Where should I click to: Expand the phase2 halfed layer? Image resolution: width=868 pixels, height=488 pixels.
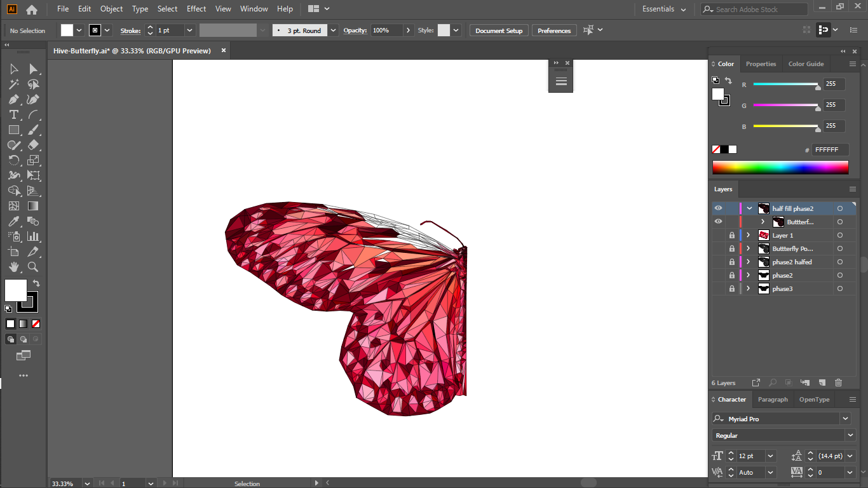(x=749, y=262)
